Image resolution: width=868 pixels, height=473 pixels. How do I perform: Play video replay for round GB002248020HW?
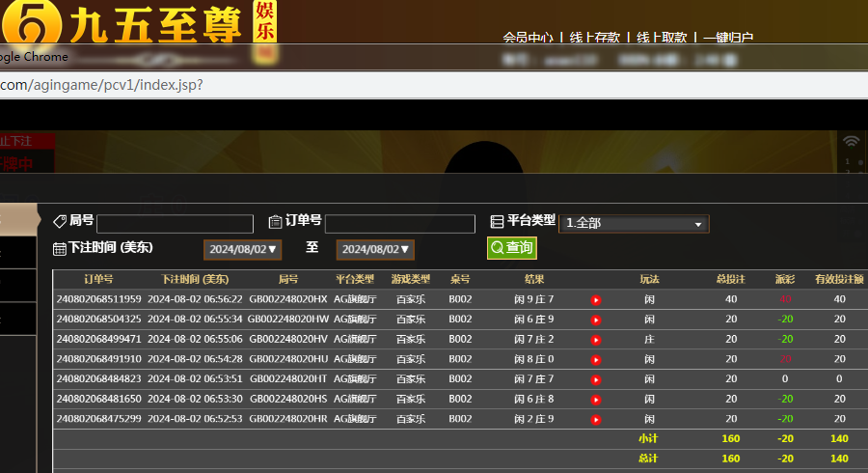coord(596,320)
